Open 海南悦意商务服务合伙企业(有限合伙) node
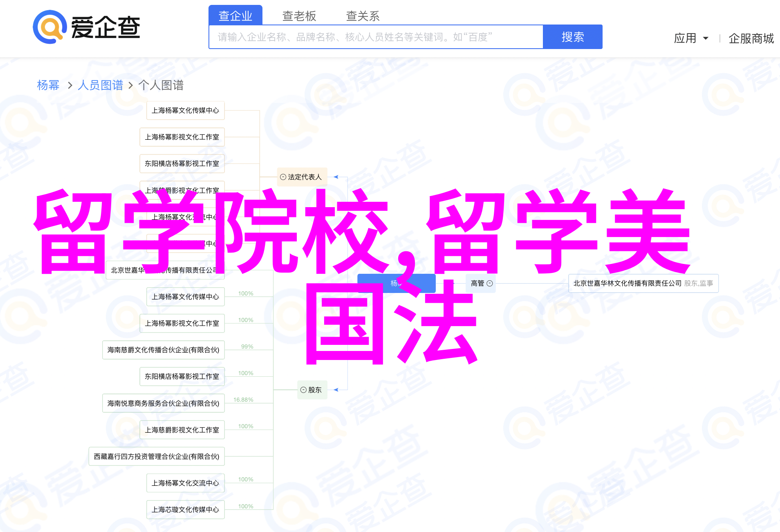 click(164, 403)
